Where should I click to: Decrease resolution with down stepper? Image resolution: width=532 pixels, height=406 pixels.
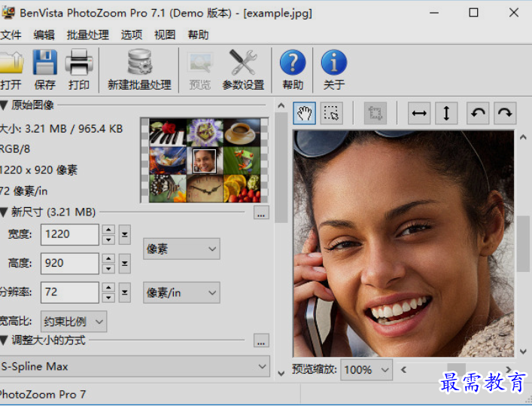click(108, 298)
